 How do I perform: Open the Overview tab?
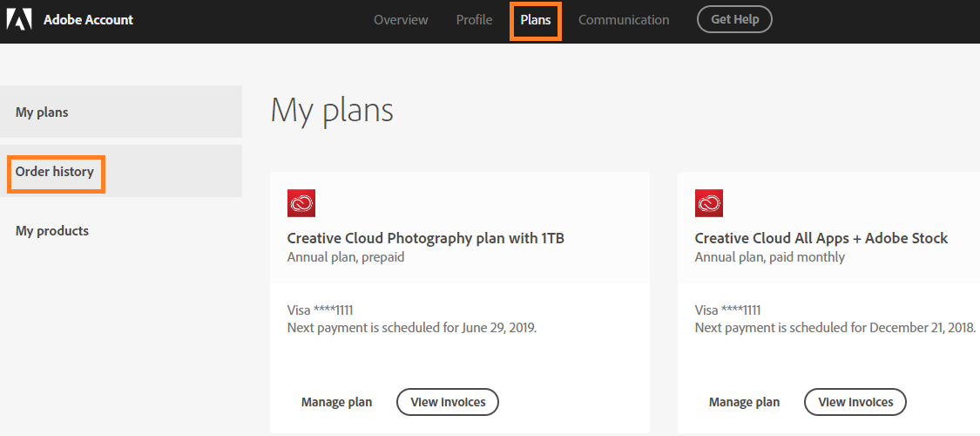tap(401, 19)
